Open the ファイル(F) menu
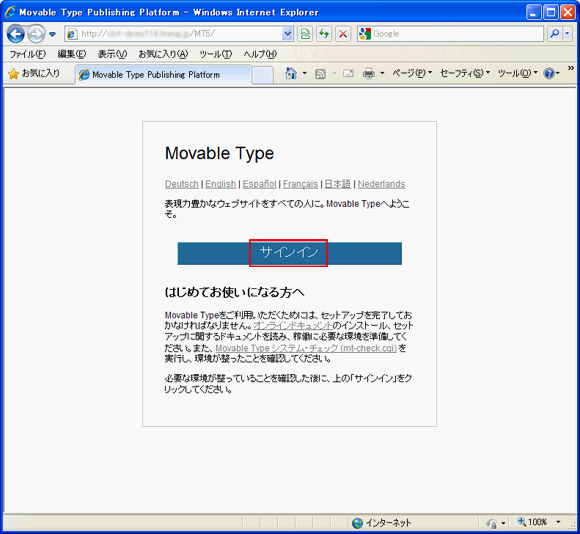Image resolution: width=580 pixels, height=534 pixels. pyautogui.click(x=27, y=54)
